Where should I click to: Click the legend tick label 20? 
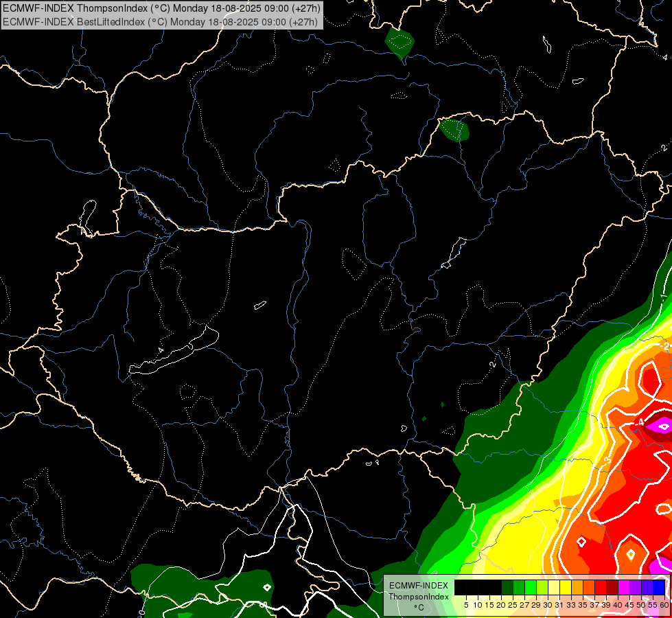[x=501, y=605]
